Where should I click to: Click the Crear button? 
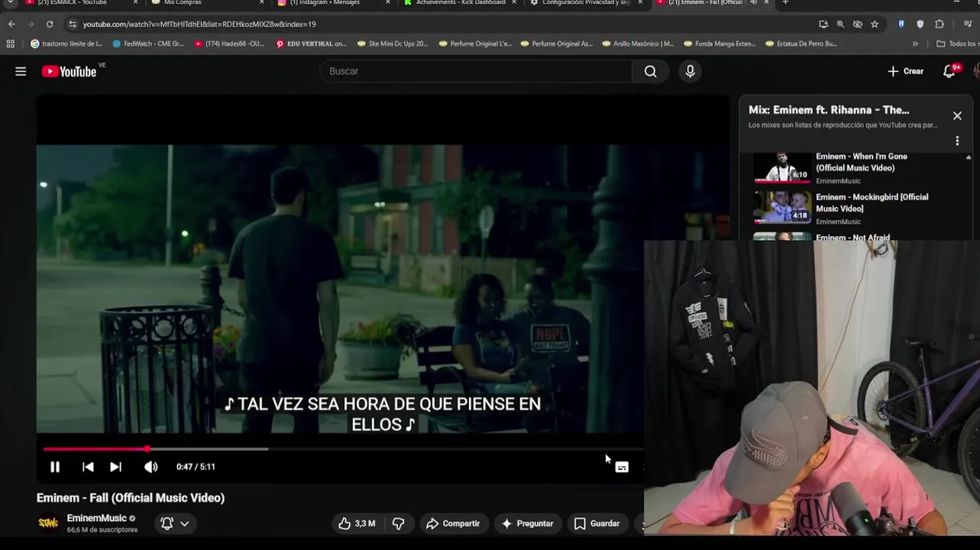905,71
